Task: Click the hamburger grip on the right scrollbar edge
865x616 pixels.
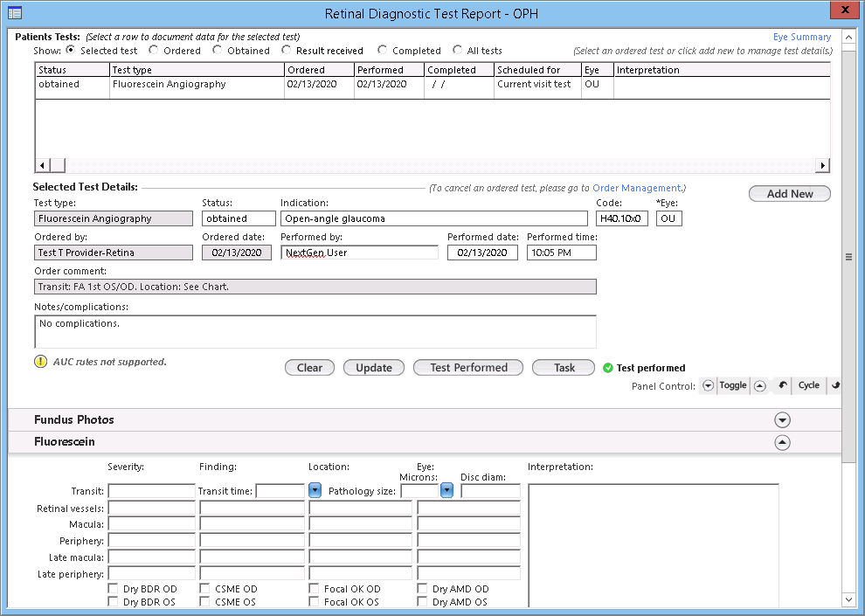Action: pyautogui.click(x=848, y=257)
